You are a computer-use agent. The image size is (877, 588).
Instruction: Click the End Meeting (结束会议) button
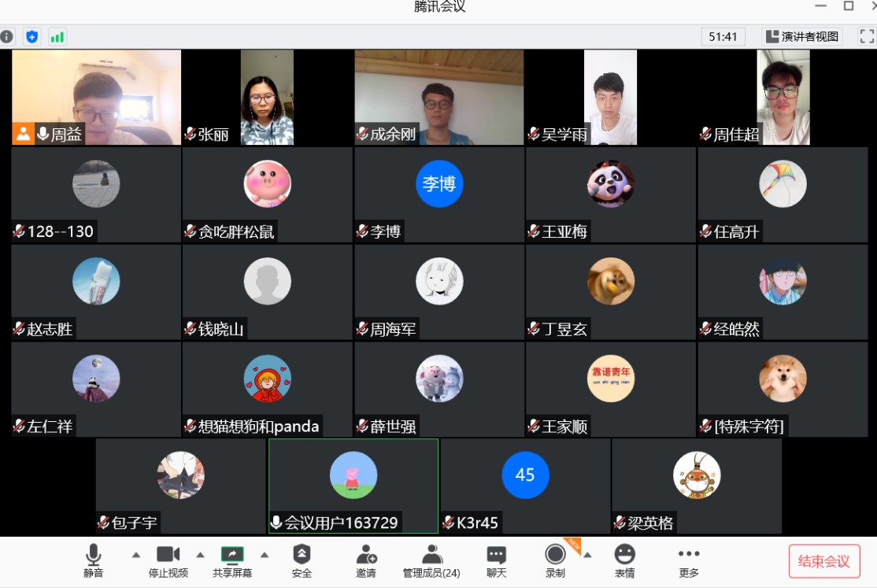coord(823,561)
